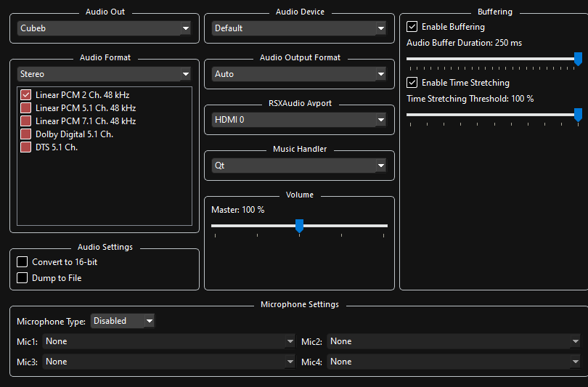Open the Audio Format dropdown showing Stereo
The height and width of the screenshot is (387, 588).
105,74
